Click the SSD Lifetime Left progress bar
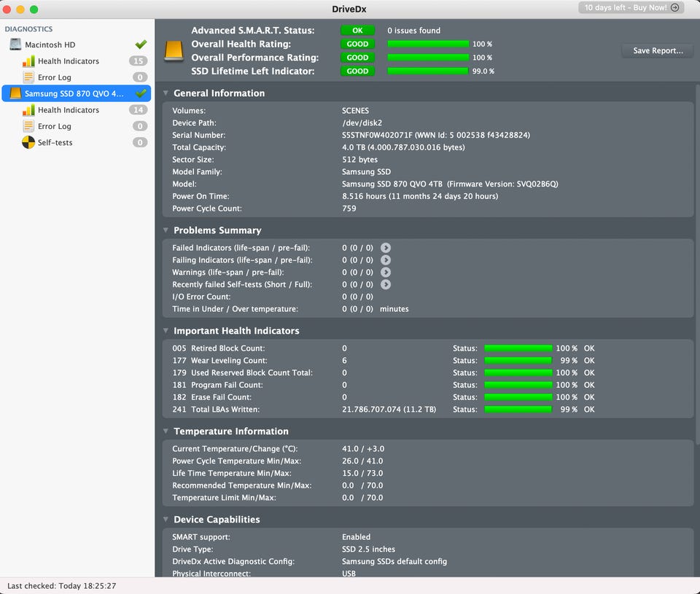The width and height of the screenshot is (700, 594). (428, 71)
